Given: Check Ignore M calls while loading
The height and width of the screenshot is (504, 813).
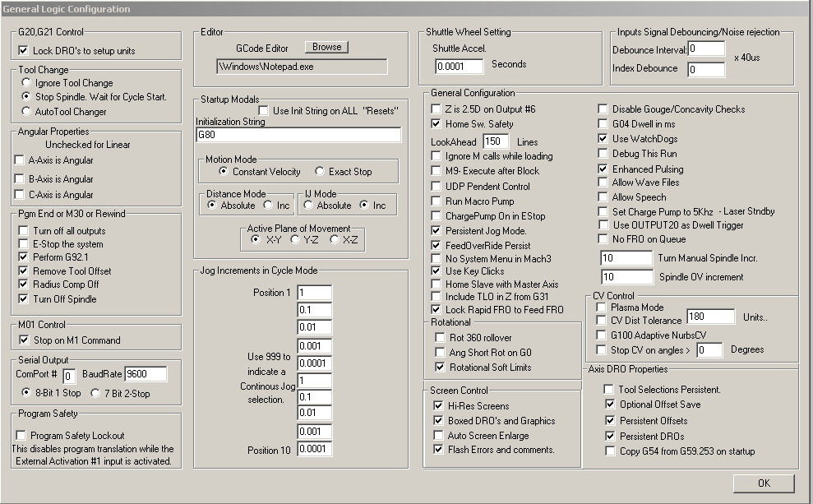Looking at the screenshot, I should coord(436,155).
